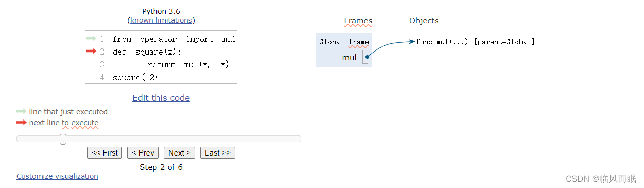
Task: Jump to the last step
Action: 218,152
